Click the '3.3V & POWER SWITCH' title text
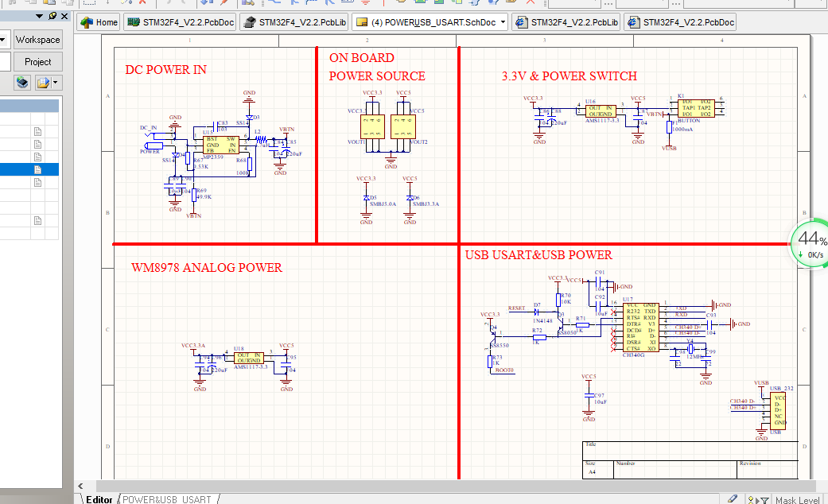The width and height of the screenshot is (828, 504). click(569, 76)
